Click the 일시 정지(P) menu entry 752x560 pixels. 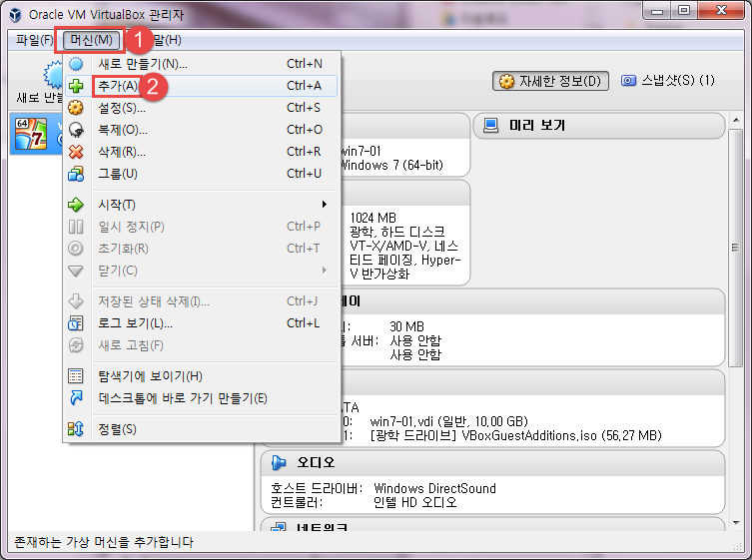click(x=201, y=227)
